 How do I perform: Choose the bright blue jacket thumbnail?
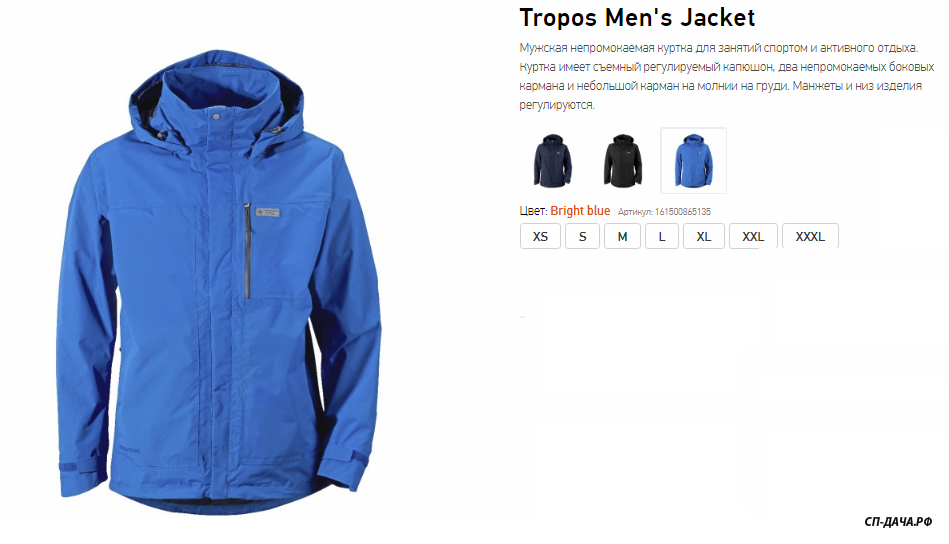click(x=694, y=161)
